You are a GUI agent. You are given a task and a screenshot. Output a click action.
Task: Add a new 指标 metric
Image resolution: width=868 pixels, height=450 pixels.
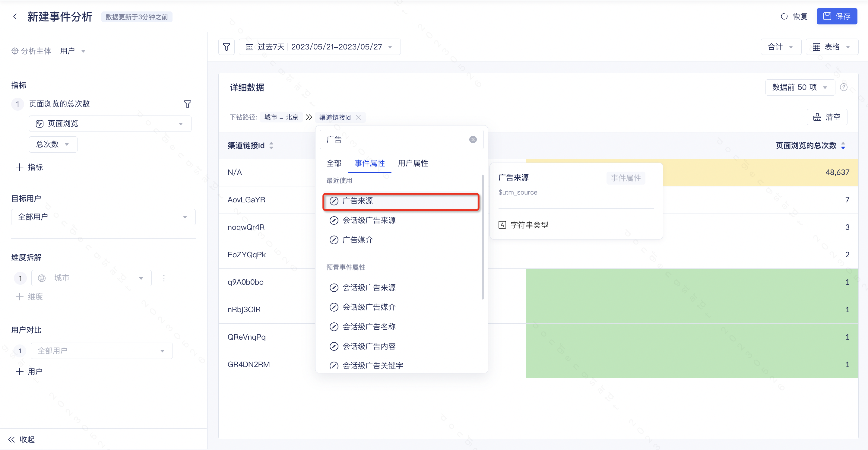pos(29,167)
